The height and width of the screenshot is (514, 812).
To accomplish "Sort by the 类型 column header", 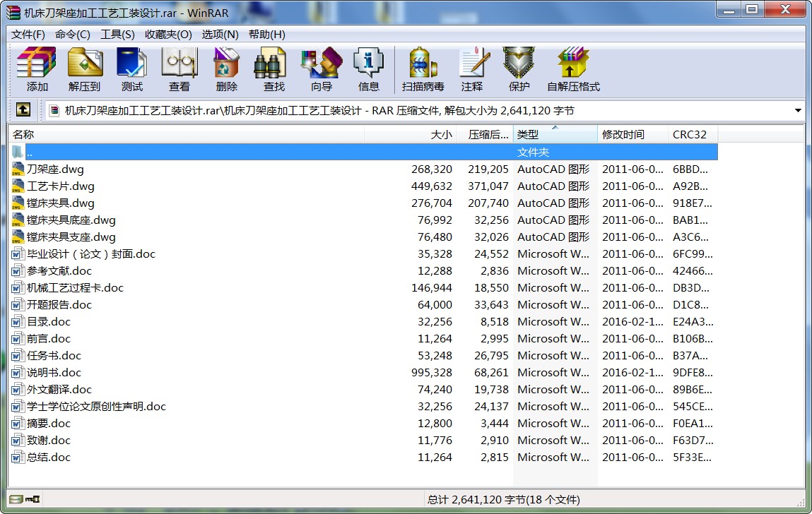I will [x=555, y=135].
